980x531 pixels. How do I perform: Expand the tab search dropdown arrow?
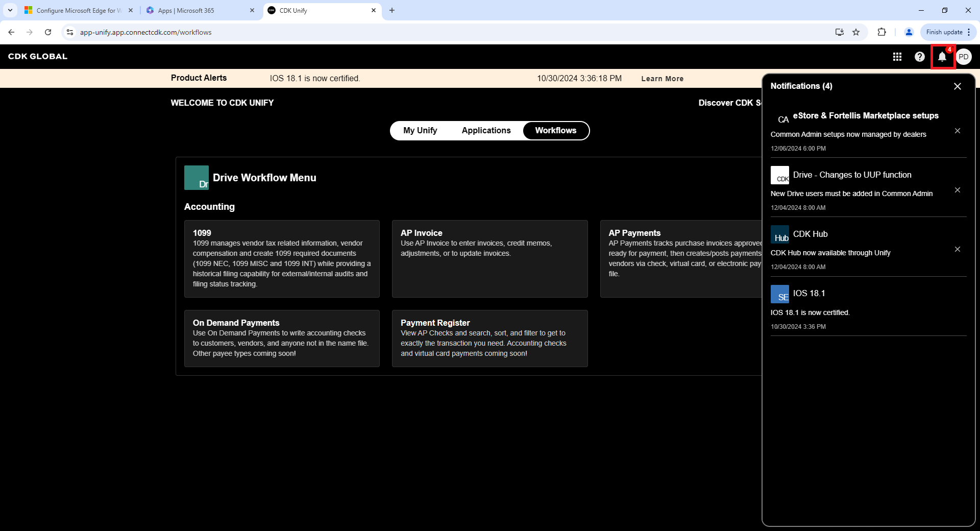10,10
